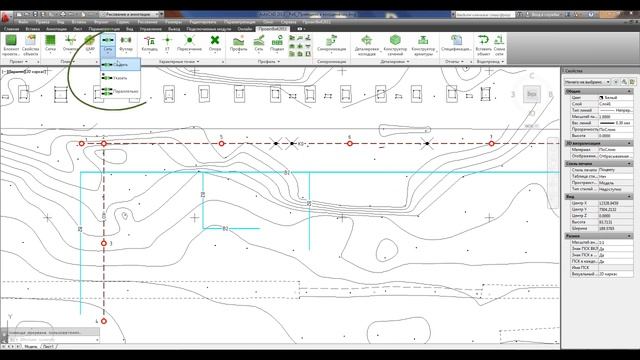Switch to the Аннотации ribbon tab
The height and width of the screenshot is (360, 640).
(x=56, y=29)
